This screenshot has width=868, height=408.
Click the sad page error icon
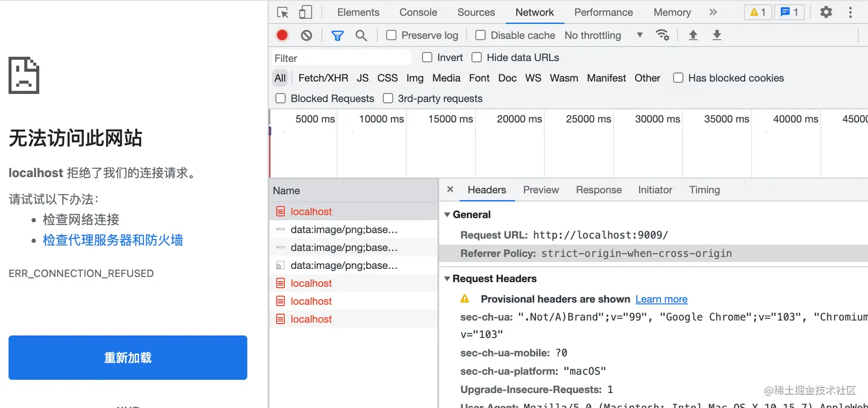pos(24,75)
